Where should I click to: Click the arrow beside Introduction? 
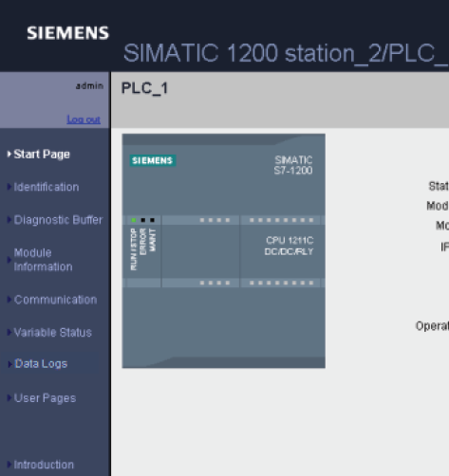(9, 465)
